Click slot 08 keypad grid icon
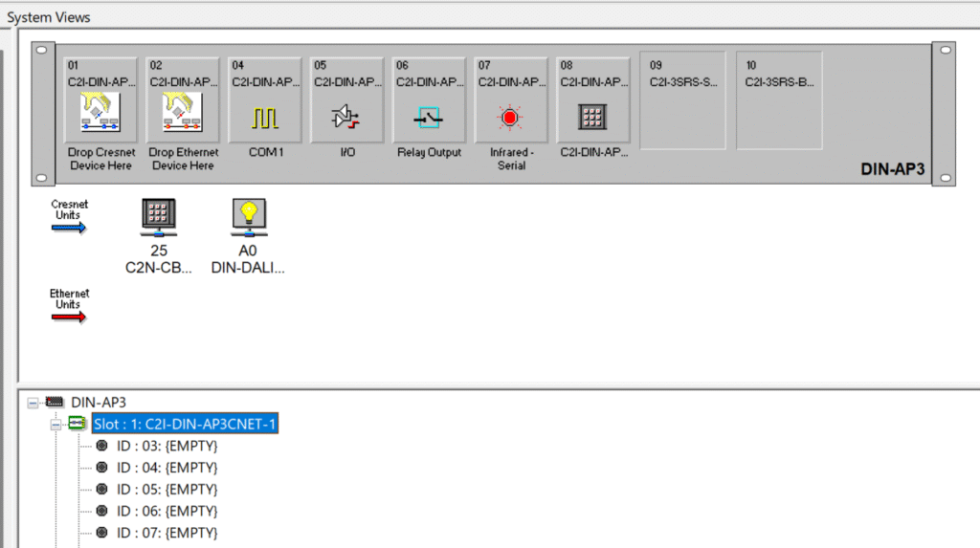 click(591, 117)
